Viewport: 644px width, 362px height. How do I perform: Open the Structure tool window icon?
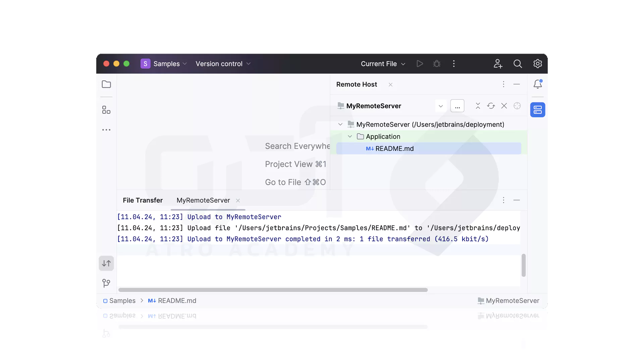coord(106,110)
